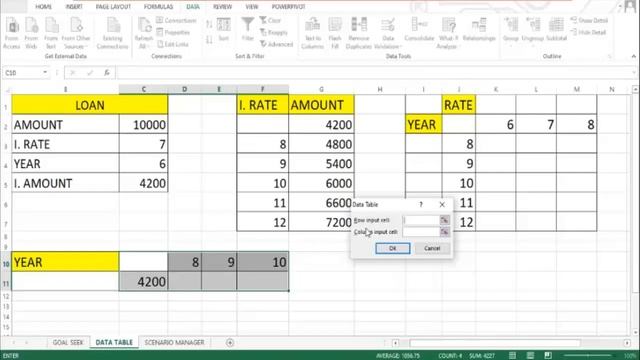
Task: Open the What-If Analysis dropdown
Action: 448,33
